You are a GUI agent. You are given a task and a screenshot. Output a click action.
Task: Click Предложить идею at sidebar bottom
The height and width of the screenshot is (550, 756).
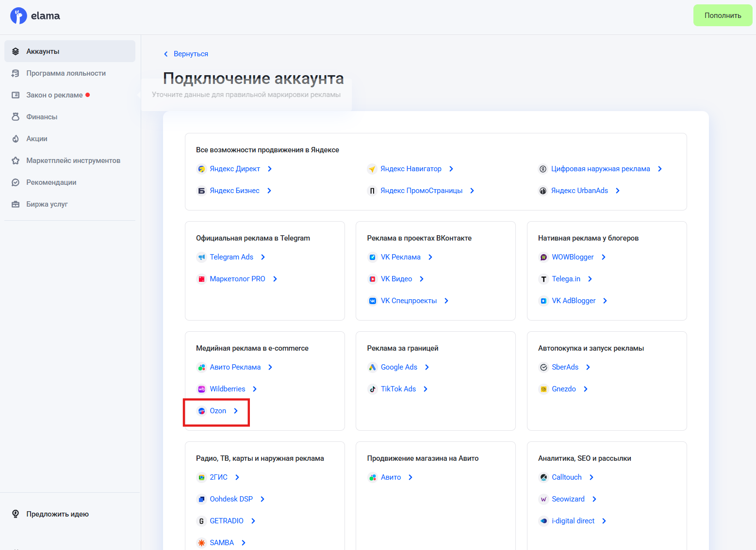pyautogui.click(x=57, y=514)
